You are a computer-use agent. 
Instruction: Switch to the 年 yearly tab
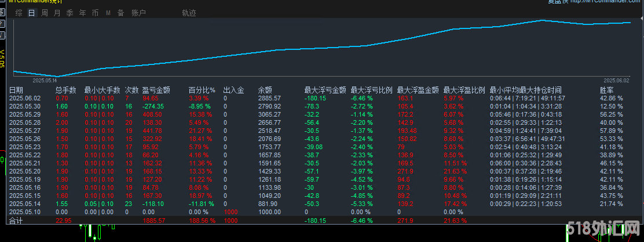pyautogui.click(x=83, y=13)
